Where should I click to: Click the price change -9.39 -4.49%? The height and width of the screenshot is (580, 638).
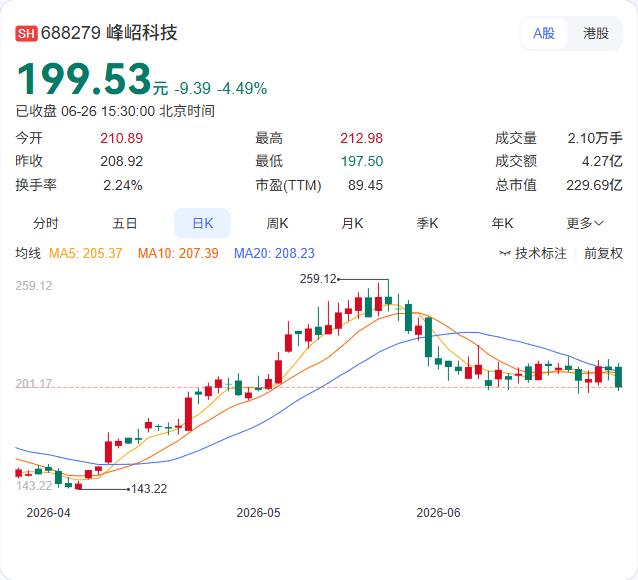tap(221, 88)
